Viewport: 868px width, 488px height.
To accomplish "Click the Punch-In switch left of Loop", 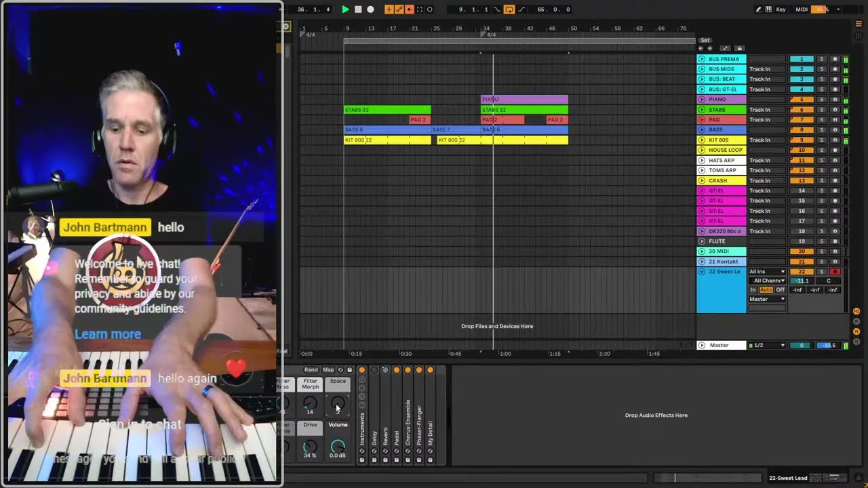I will pos(498,9).
